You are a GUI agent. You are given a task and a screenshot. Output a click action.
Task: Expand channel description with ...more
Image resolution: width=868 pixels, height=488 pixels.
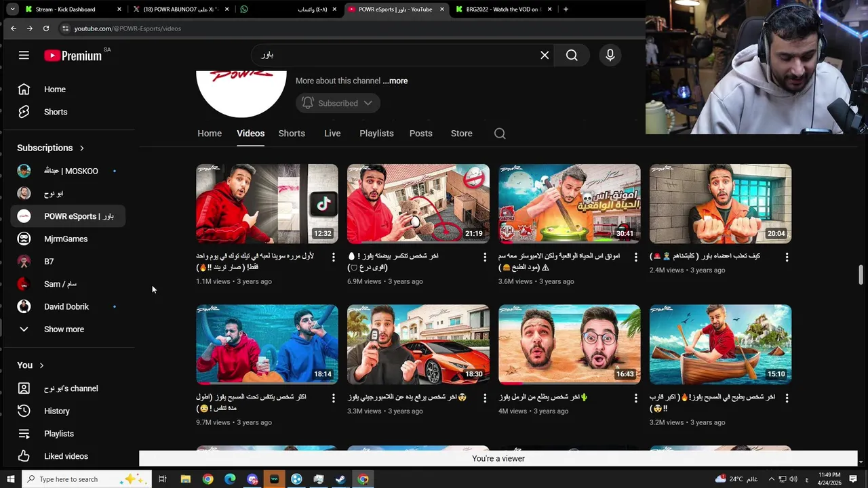(395, 81)
